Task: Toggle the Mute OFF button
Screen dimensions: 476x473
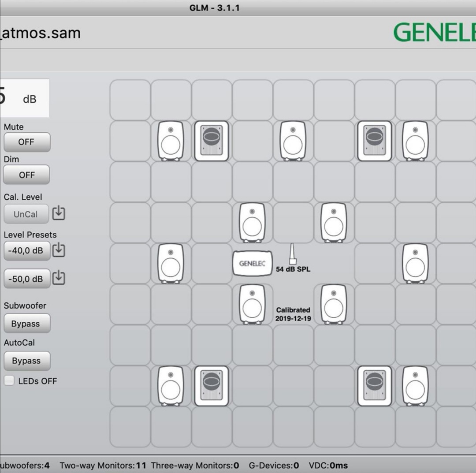Action: 26,142
